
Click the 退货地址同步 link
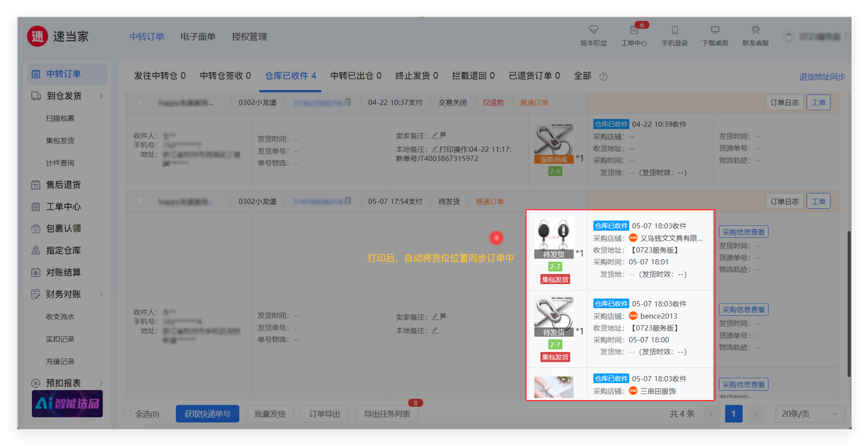coord(822,77)
